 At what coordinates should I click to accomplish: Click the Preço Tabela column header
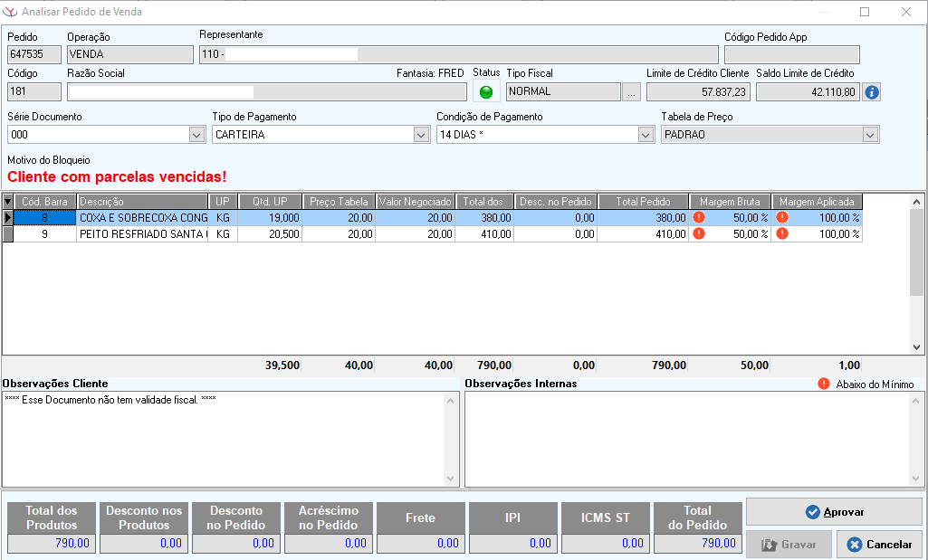(339, 202)
